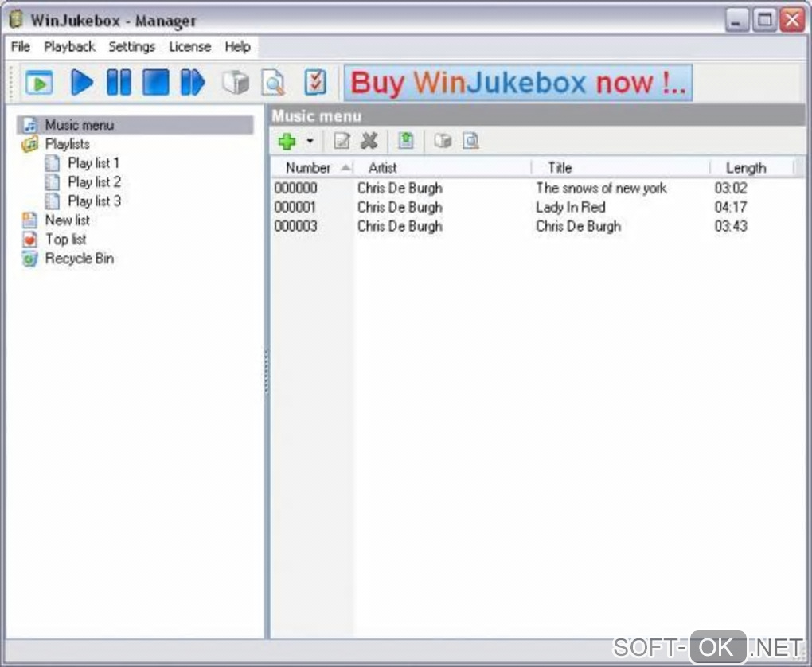Open the Settings menu

click(x=131, y=47)
